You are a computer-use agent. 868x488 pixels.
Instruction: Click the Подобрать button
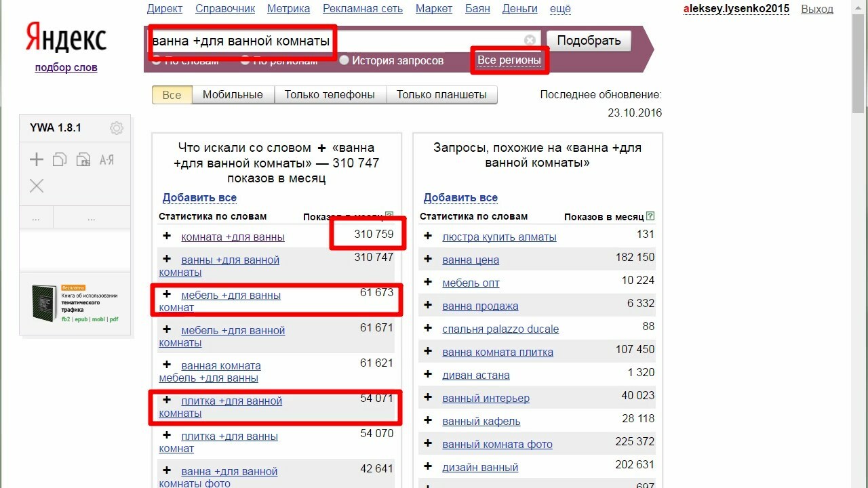(x=589, y=41)
